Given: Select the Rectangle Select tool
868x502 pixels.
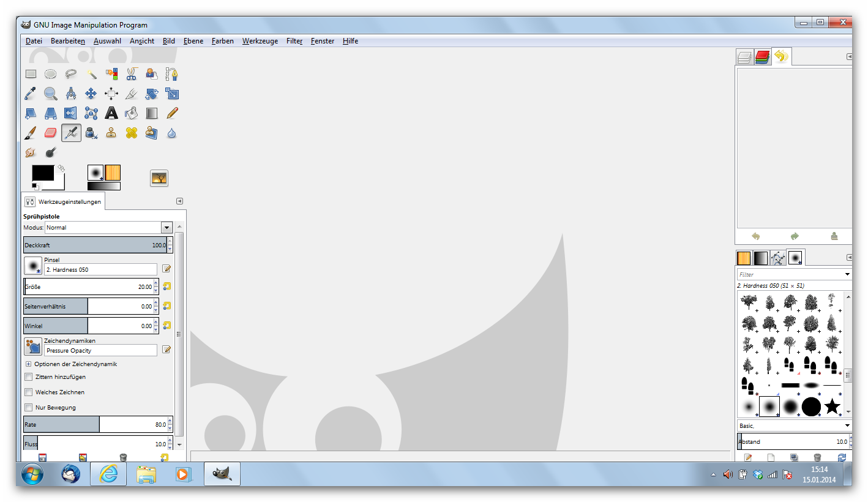Looking at the screenshot, I should click(31, 74).
